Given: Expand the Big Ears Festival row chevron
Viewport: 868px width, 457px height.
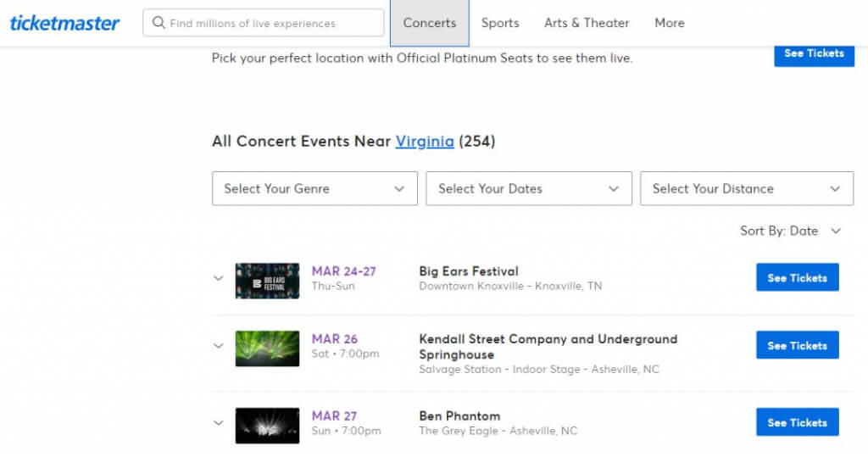Looking at the screenshot, I should point(218,278).
